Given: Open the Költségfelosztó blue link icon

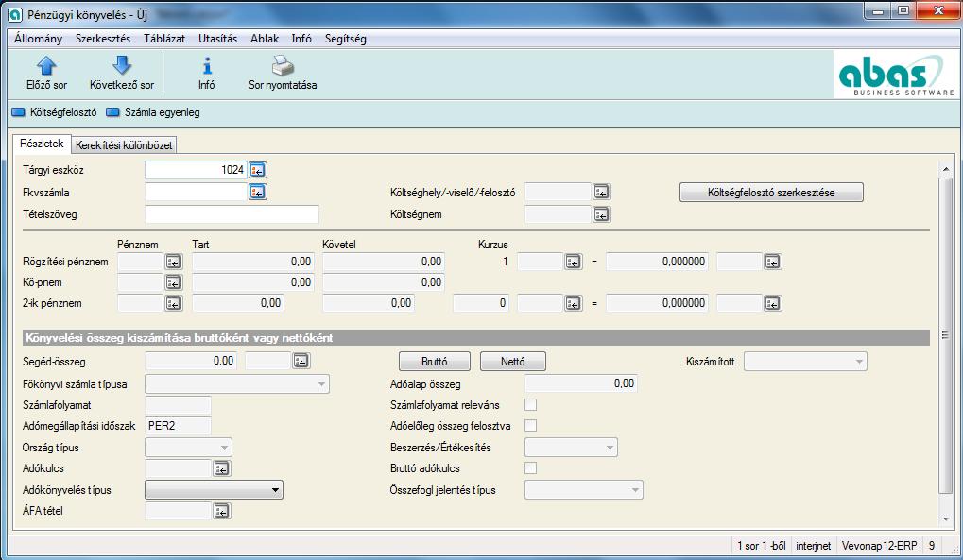Looking at the screenshot, I should [18, 112].
